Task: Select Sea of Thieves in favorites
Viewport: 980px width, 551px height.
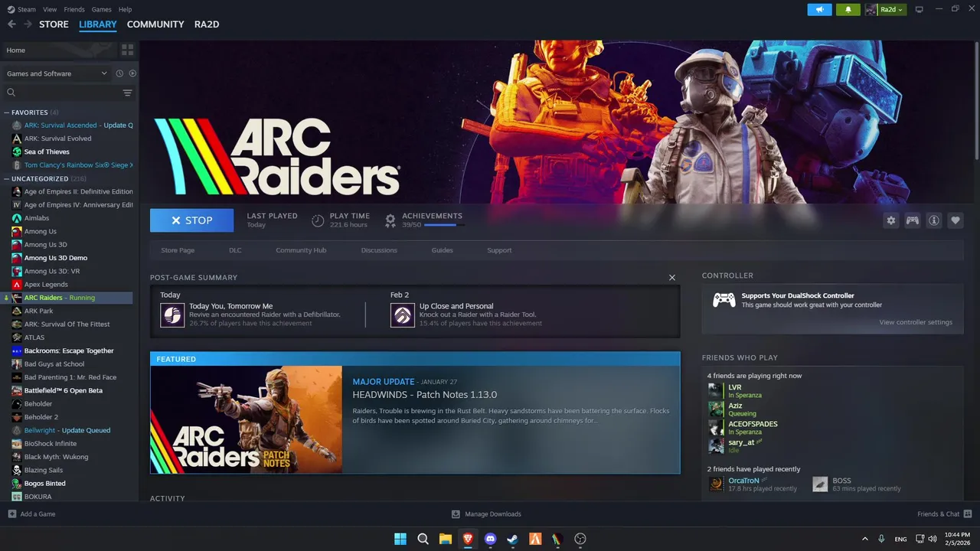Action: [47, 152]
